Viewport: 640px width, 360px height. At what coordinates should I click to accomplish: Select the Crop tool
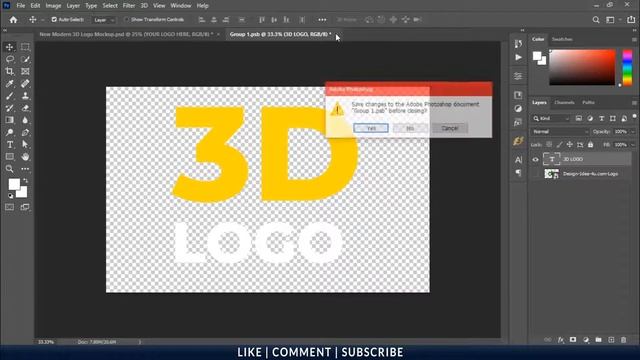[x=9, y=71]
